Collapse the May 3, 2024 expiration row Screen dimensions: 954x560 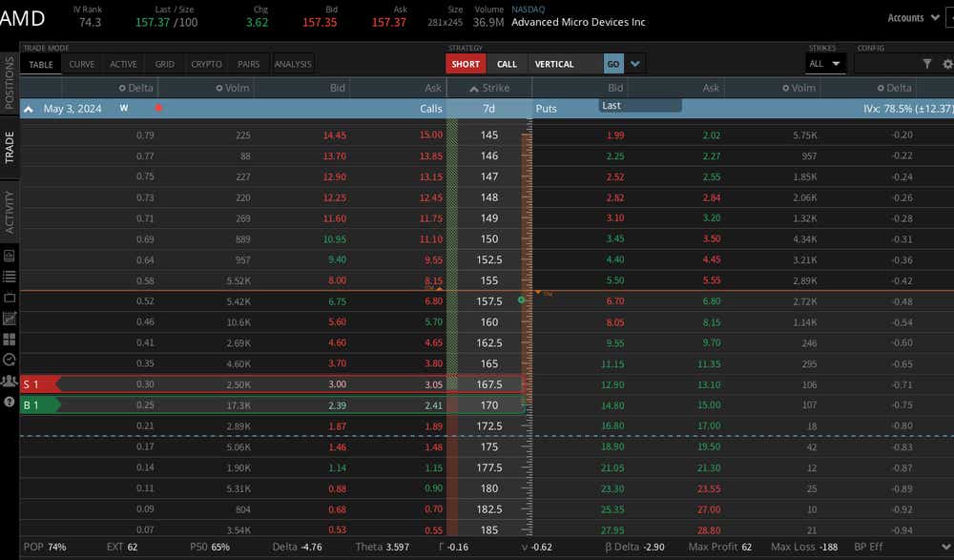(x=28, y=109)
